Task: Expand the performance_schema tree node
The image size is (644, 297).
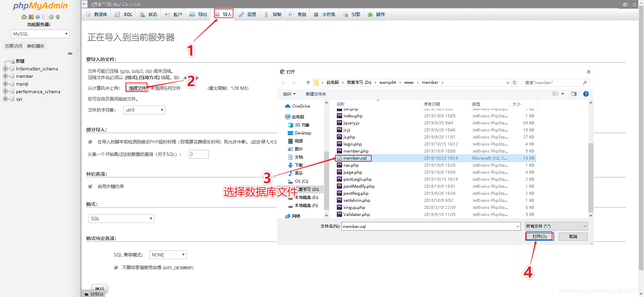Action: [5, 91]
